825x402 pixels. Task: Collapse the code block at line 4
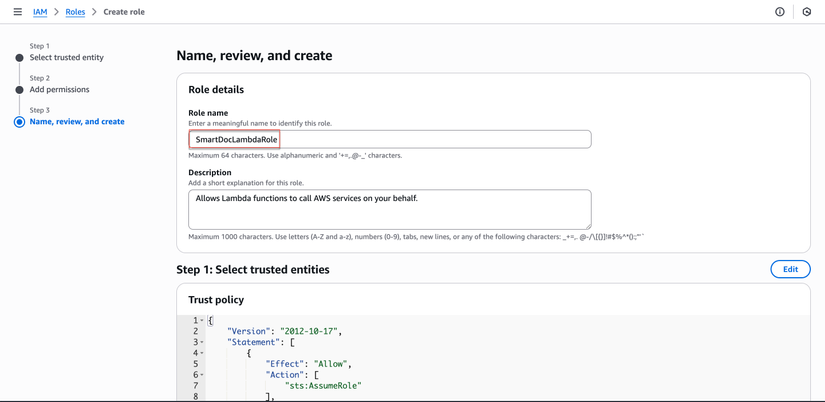(x=202, y=353)
